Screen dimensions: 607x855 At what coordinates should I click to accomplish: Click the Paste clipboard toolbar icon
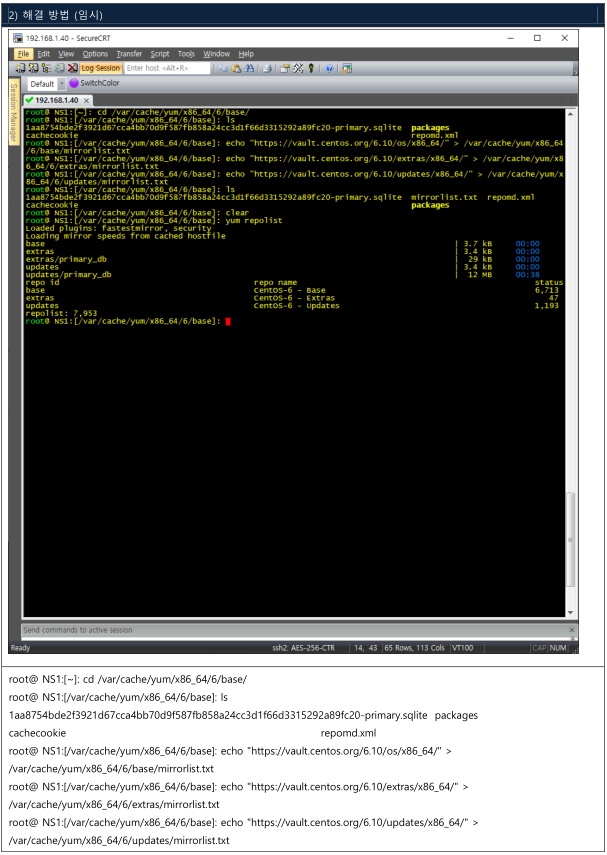(x=236, y=68)
